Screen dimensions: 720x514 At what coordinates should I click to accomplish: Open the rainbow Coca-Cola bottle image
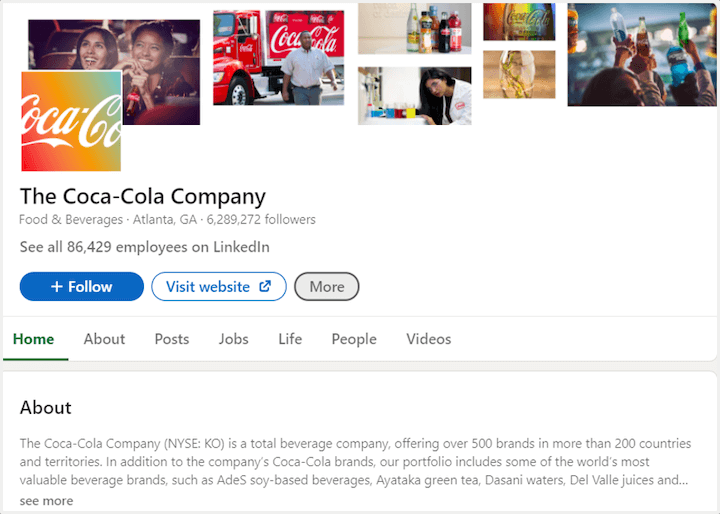coord(519,22)
